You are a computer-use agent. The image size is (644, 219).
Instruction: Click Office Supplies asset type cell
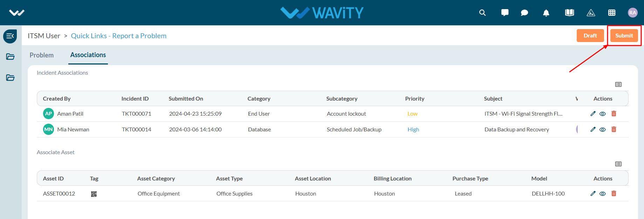tap(234, 194)
